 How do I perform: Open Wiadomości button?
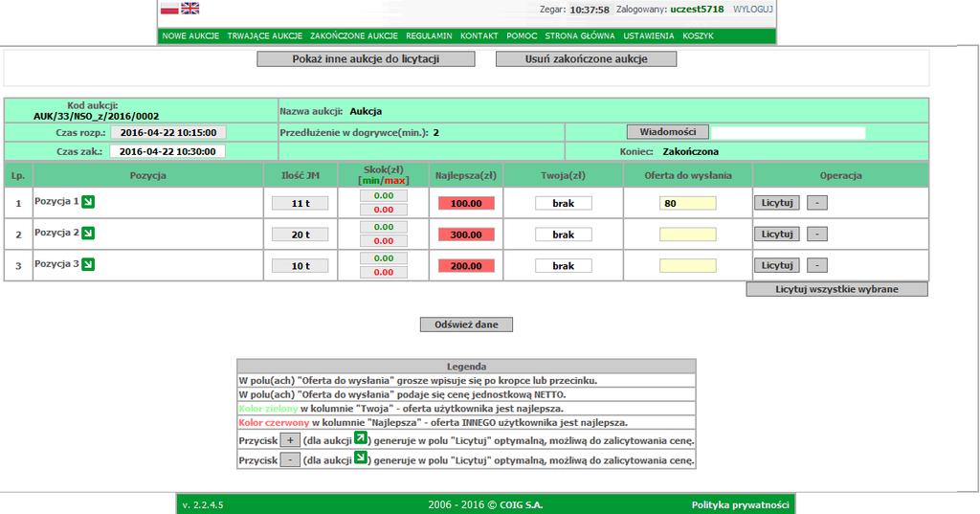click(x=667, y=132)
